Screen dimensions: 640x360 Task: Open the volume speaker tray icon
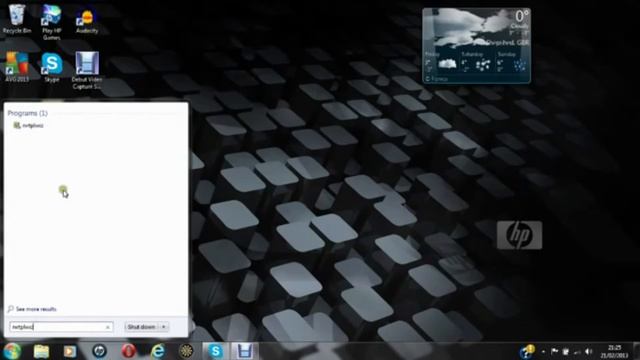click(589, 351)
